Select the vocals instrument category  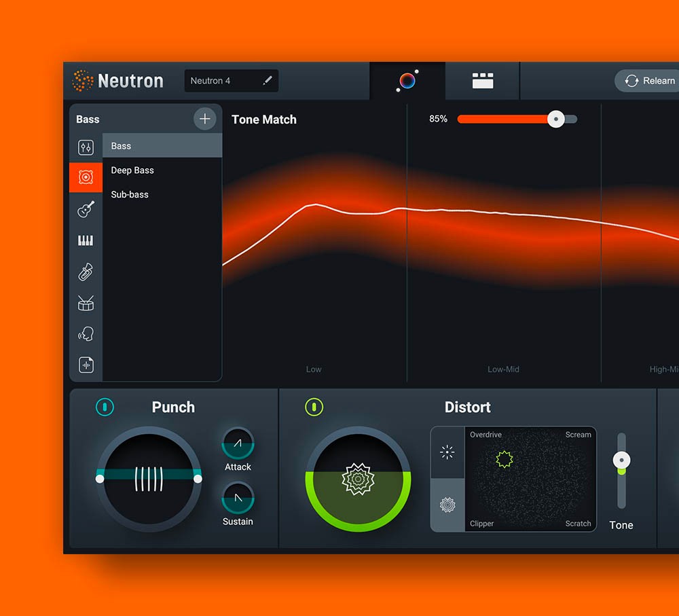[x=86, y=334]
